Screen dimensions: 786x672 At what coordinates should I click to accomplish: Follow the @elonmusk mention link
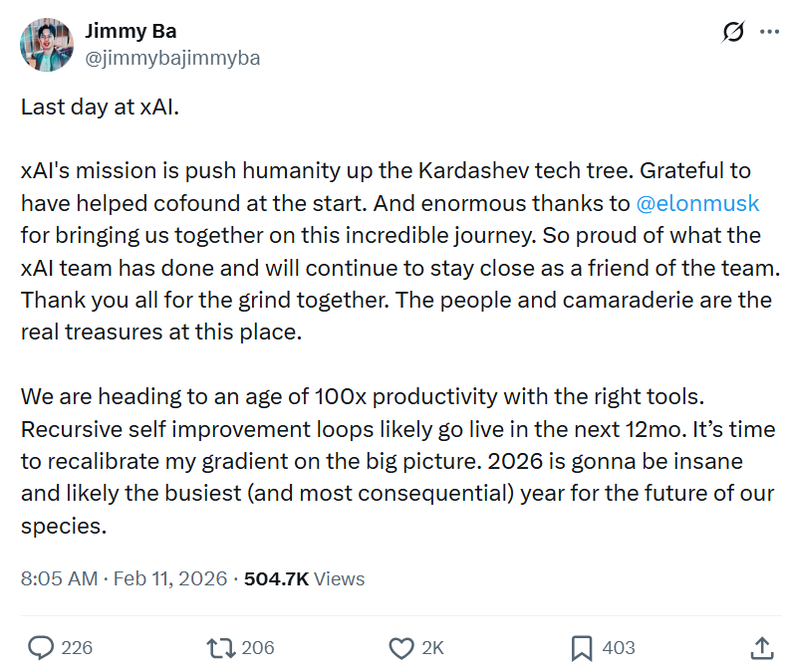pos(697,204)
